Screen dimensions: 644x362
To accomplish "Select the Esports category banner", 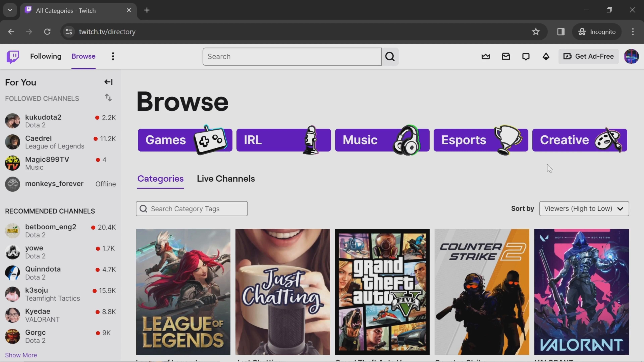I will [480, 140].
